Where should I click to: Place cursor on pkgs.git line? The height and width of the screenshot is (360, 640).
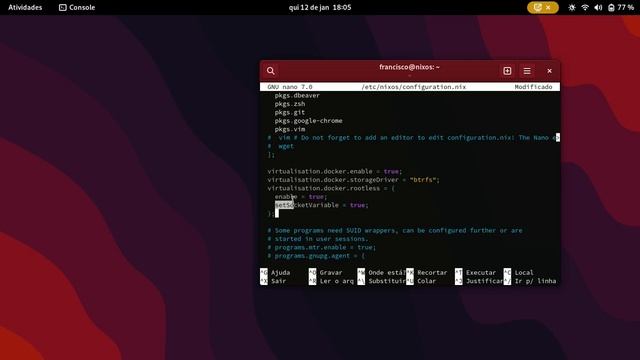pyautogui.click(x=290, y=112)
